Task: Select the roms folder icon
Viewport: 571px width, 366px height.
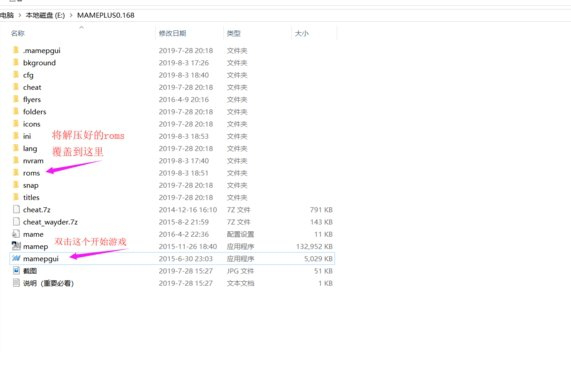Action: pos(16,172)
